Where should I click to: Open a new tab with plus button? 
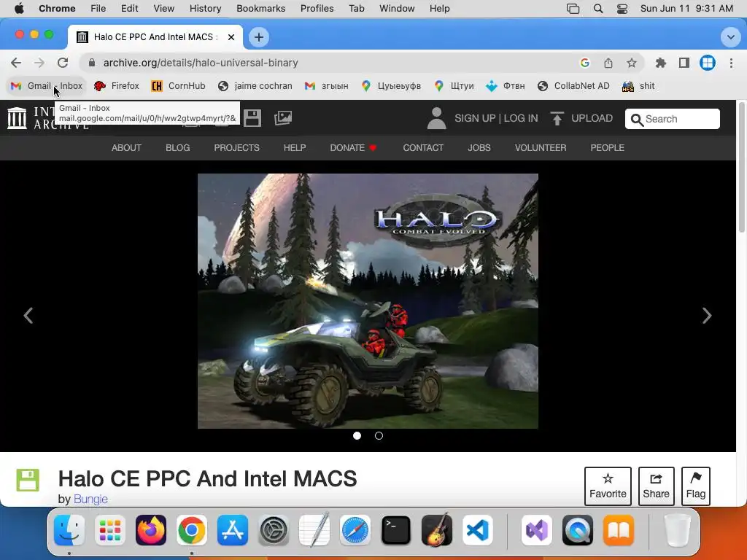point(259,37)
